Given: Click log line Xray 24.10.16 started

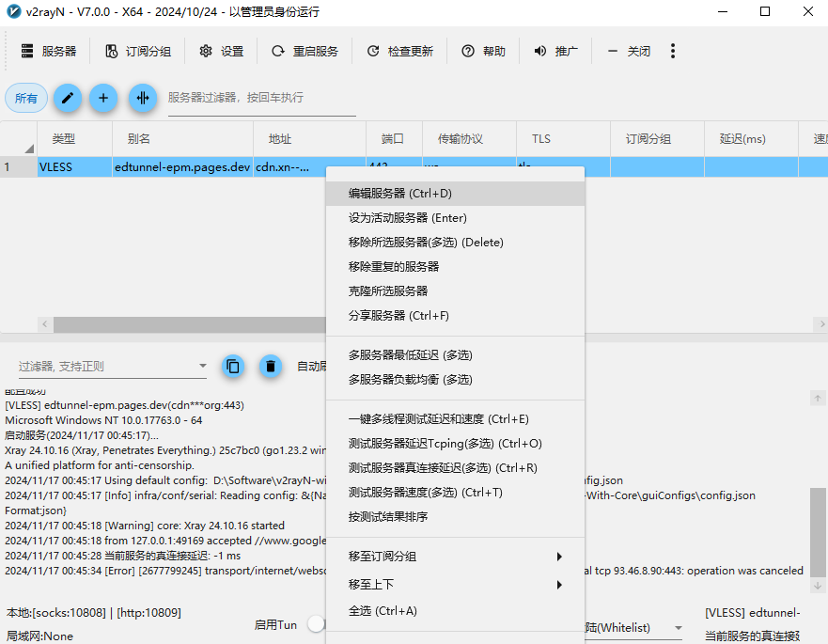Looking at the screenshot, I should 145,526.
